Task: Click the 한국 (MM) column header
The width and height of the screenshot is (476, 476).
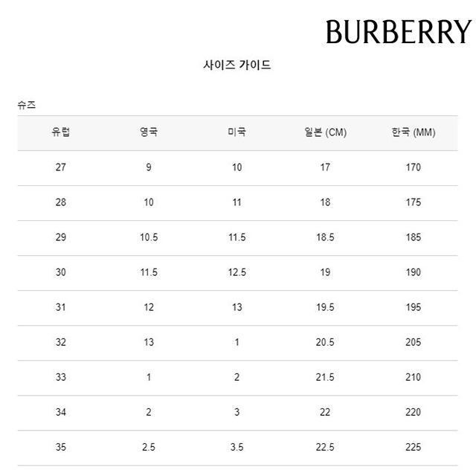Action: [414, 132]
